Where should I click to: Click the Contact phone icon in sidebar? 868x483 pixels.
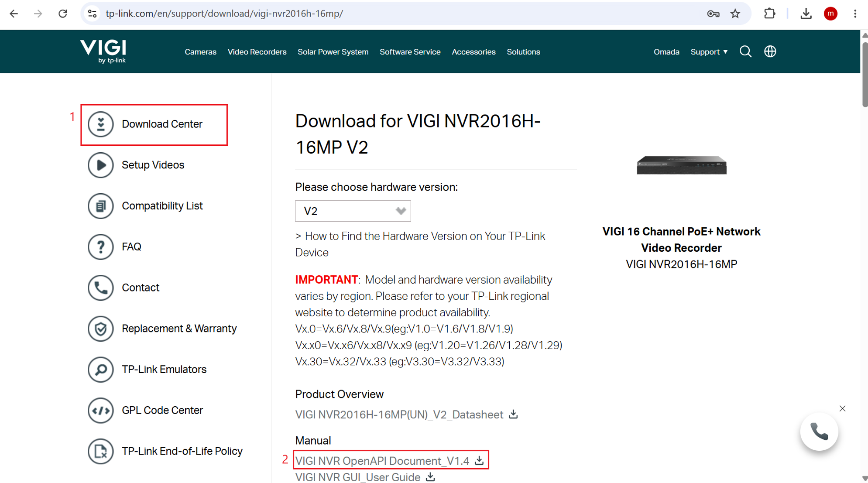pos(100,288)
